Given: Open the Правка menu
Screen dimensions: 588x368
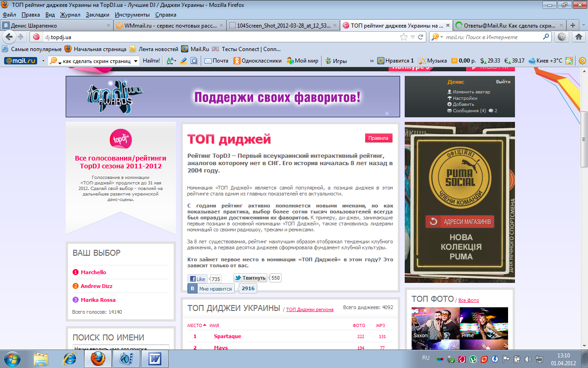Looking at the screenshot, I should [x=31, y=15].
